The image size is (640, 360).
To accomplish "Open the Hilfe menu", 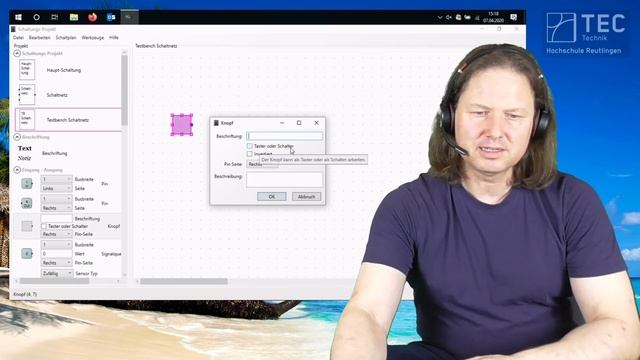I will click(x=113, y=38).
